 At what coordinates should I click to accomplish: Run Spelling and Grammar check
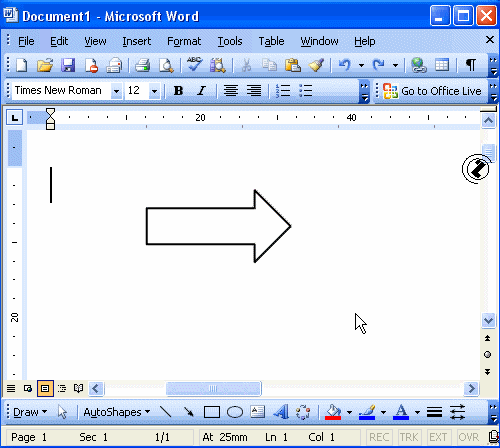[194, 64]
